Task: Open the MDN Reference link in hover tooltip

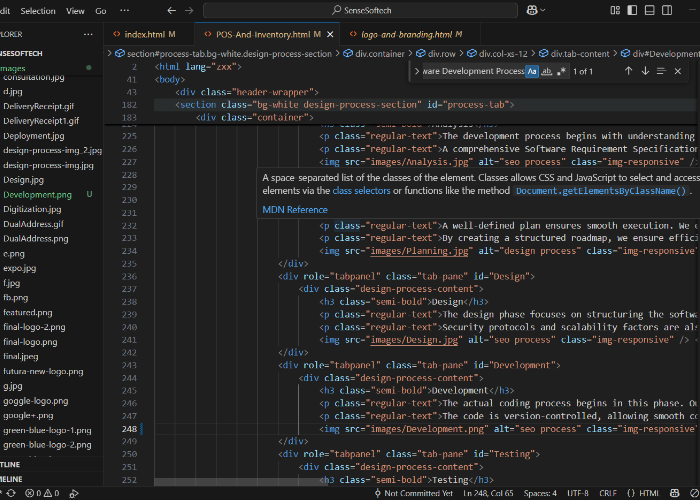Action: [295, 210]
